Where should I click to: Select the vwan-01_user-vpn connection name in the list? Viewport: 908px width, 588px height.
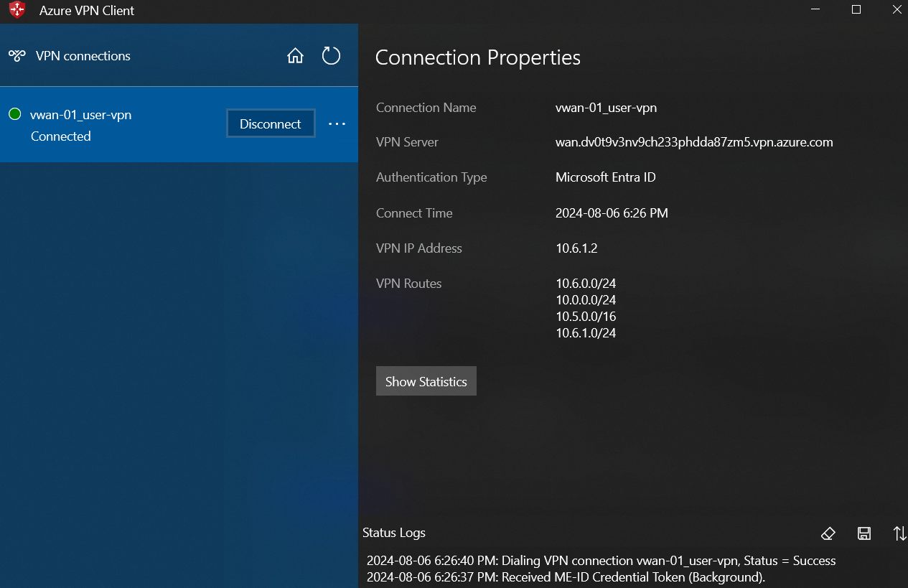click(x=80, y=114)
